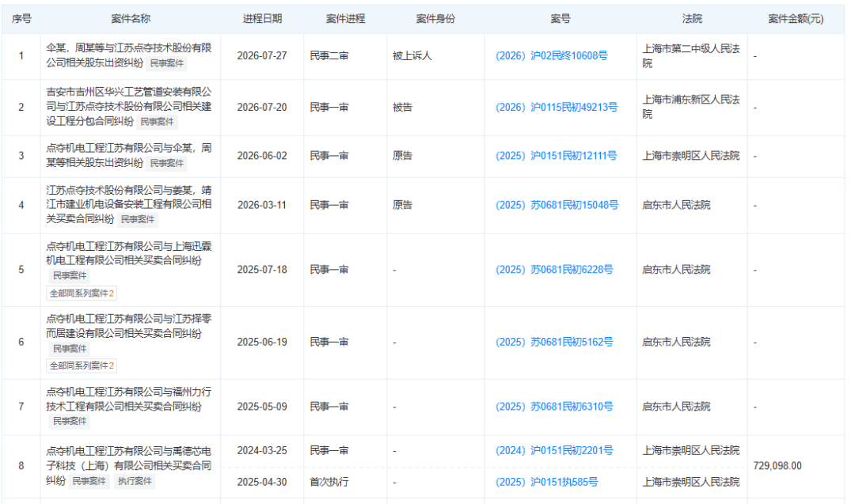
Task: Select case name starting 江苏点夺技术股份有限公司与姜某
Action: coord(128,204)
